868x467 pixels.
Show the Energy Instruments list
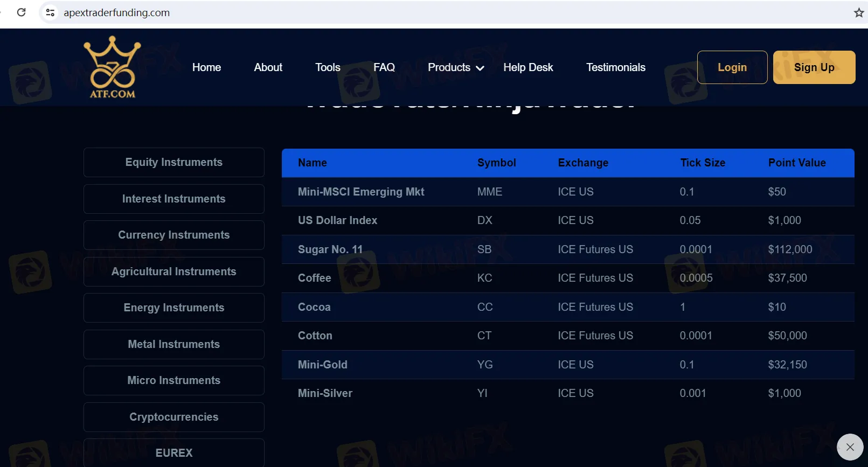click(x=173, y=308)
